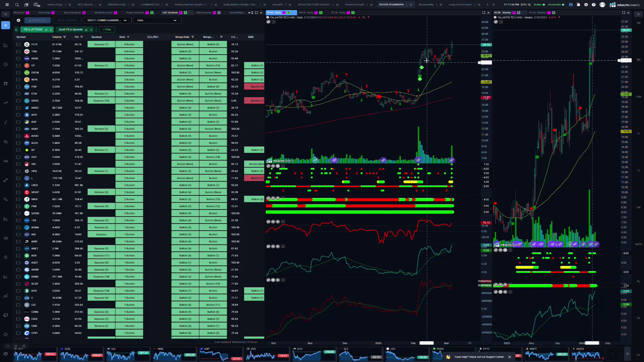Click the duplicate windows icon in top bar
This screenshot has height=362, width=644.
pos(26,5)
